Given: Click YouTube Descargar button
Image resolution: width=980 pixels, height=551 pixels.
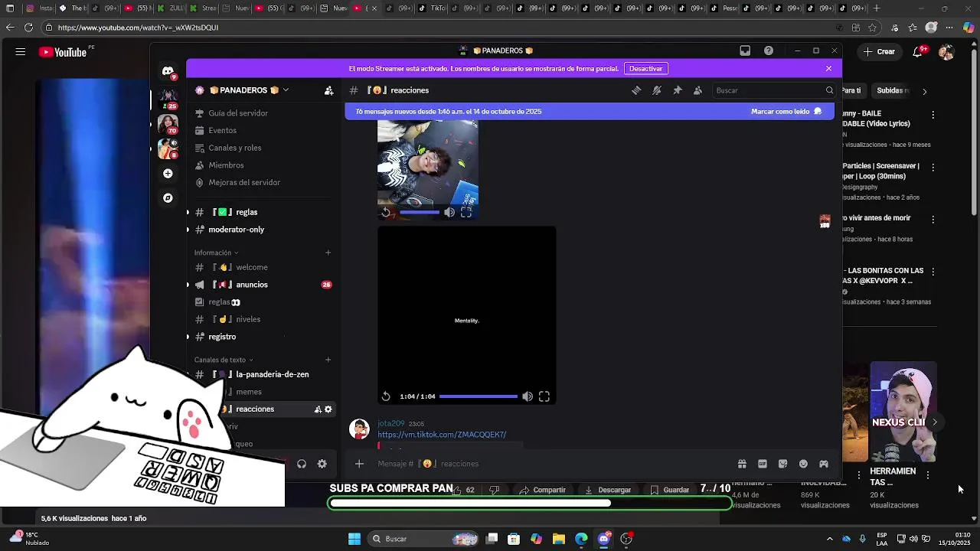Looking at the screenshot, I should [x=607, y=490].
